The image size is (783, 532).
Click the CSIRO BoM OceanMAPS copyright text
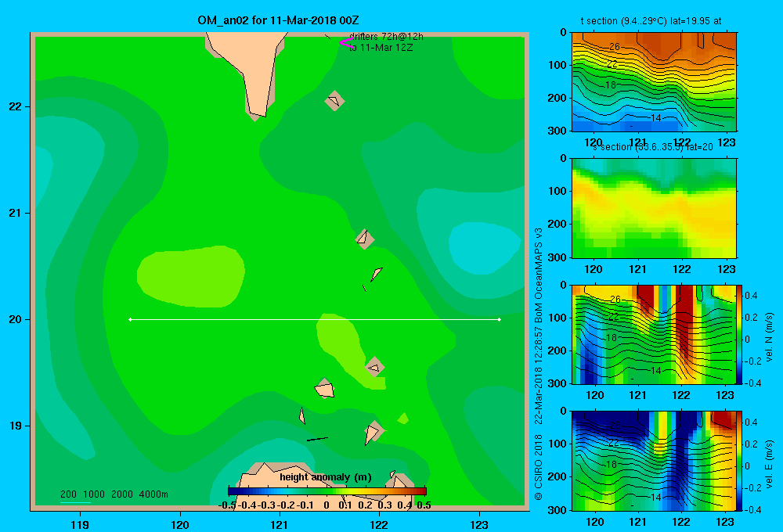[539, 365]
